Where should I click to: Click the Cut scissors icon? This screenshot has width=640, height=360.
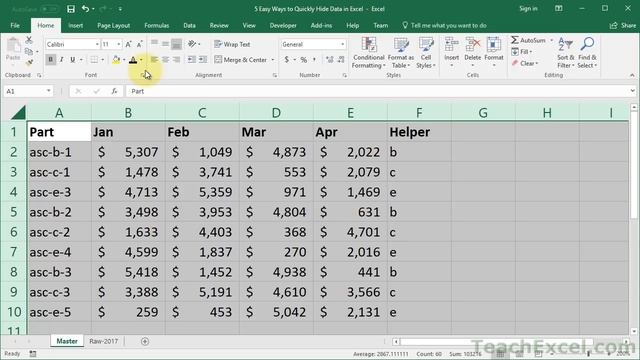29,40
